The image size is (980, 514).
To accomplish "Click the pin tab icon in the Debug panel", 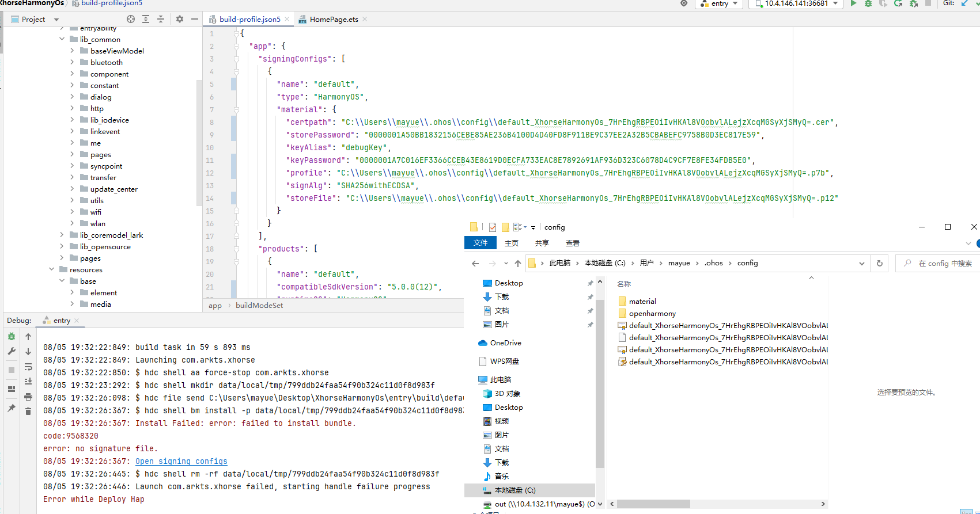I will pyautogui.click(x=12, y=408).
